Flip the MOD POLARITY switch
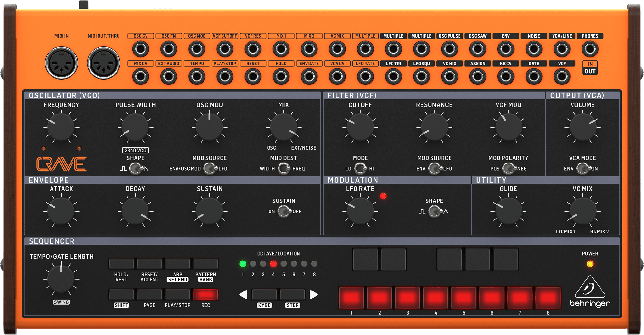 508,169
